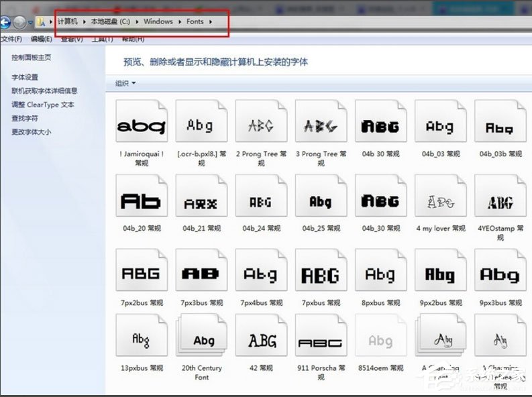Open 联机获取字体详细信息 link

coord(44,91)
